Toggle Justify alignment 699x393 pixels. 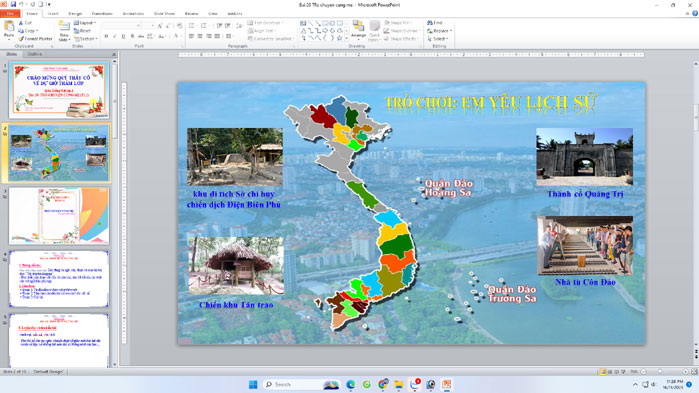(x=217, y=36)
